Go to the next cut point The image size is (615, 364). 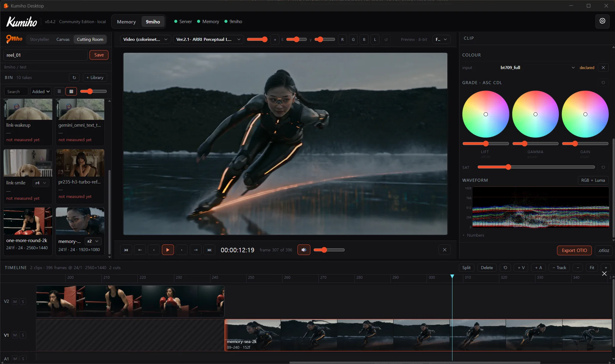point(196,250)
